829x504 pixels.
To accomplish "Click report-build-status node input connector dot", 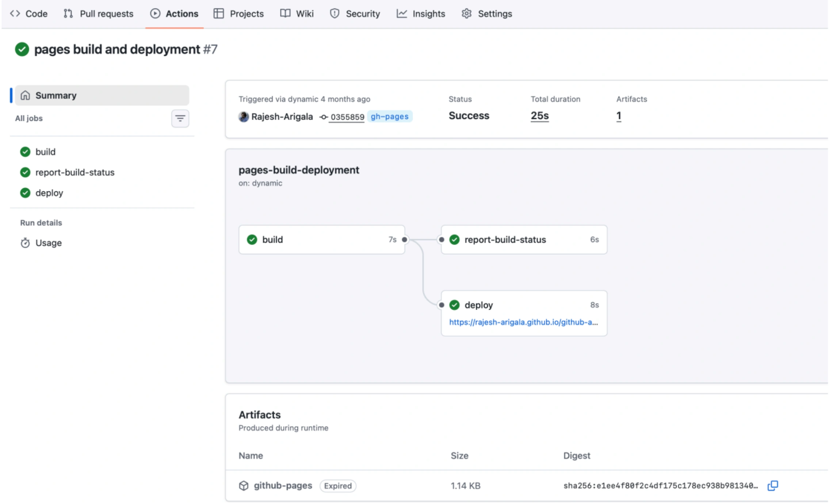I will (442, 240).
